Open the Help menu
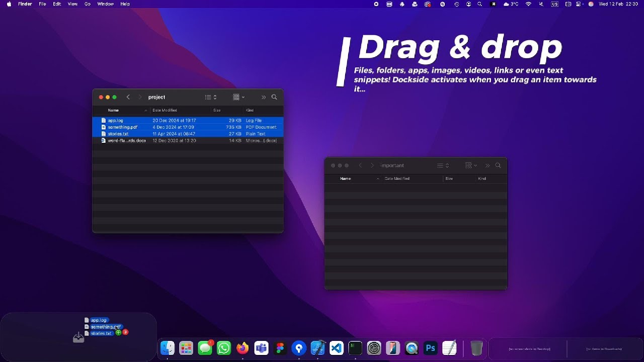 tap(125, 4)
